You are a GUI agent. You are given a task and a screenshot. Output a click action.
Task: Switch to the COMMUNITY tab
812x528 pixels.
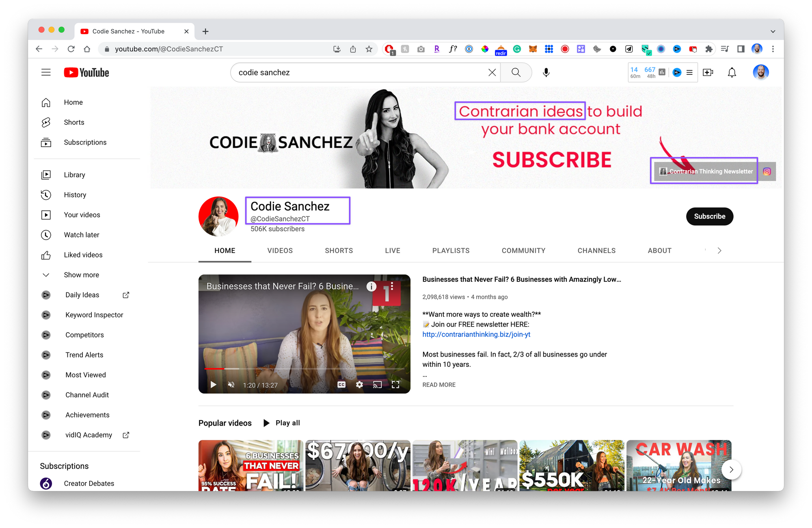pyautogui.click(x=523, y=251)
